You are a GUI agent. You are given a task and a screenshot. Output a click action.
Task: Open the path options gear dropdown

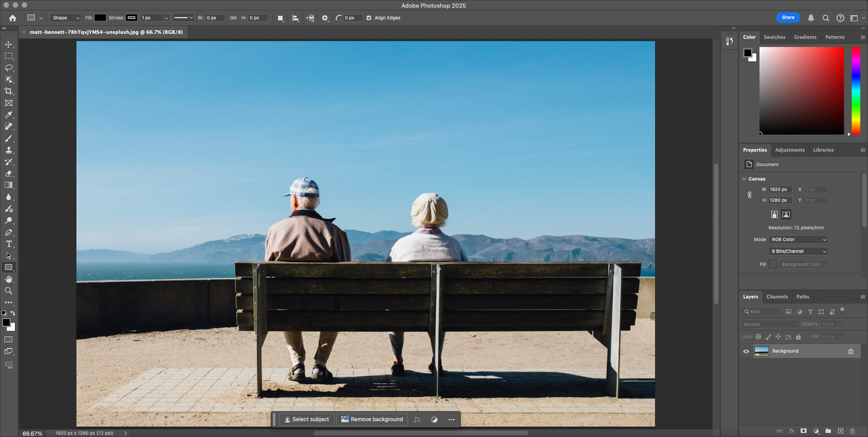(325, 18)
